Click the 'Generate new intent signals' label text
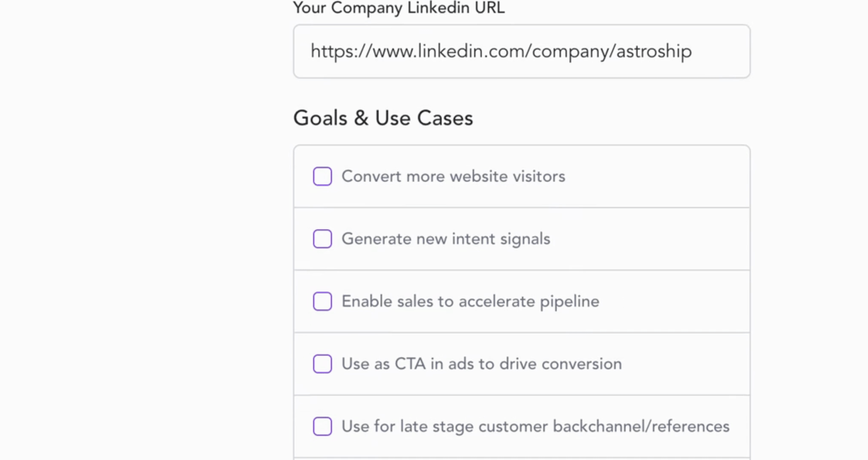This screenshot has width=868, height=460. pos(445,239)
